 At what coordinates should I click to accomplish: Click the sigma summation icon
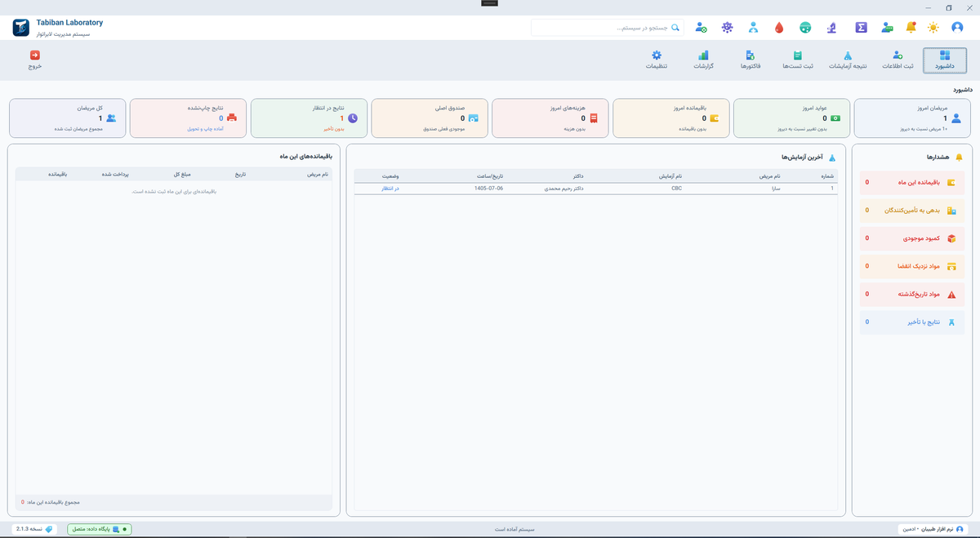tap(861, 28)
